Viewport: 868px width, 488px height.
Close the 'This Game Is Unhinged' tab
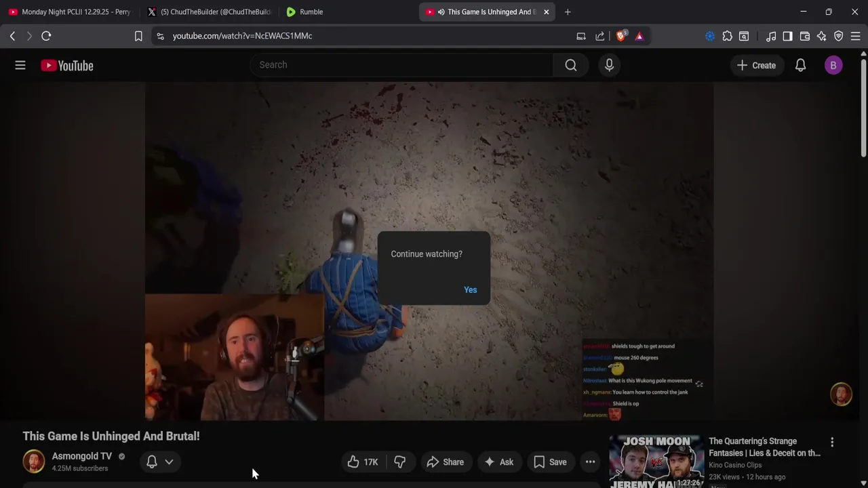(x=546, y=12)
